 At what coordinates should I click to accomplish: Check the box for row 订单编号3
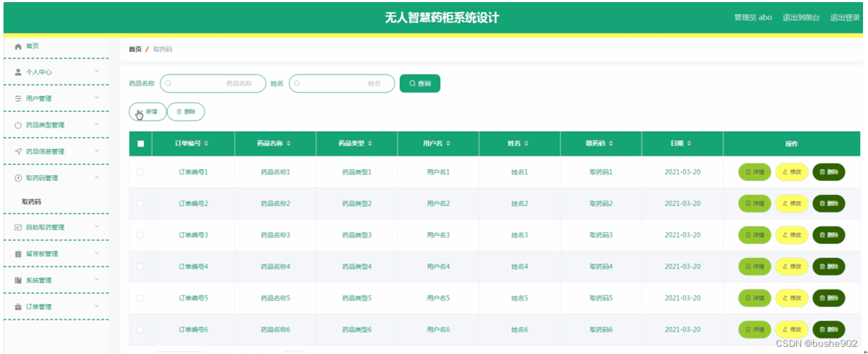[140, 235]
